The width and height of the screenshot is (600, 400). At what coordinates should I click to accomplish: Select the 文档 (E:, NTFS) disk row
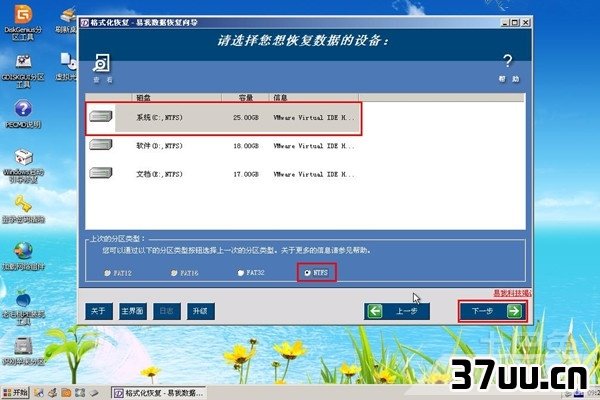click(x=223, y=174)
